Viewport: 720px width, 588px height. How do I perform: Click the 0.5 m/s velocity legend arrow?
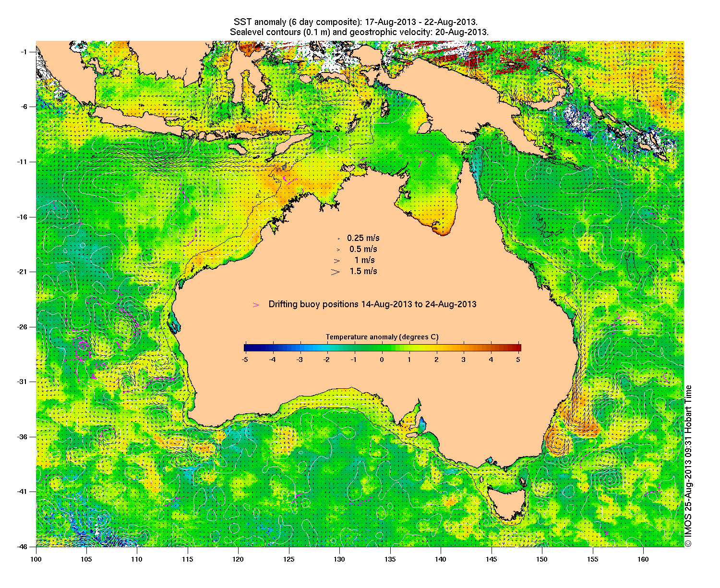(338, 250)
